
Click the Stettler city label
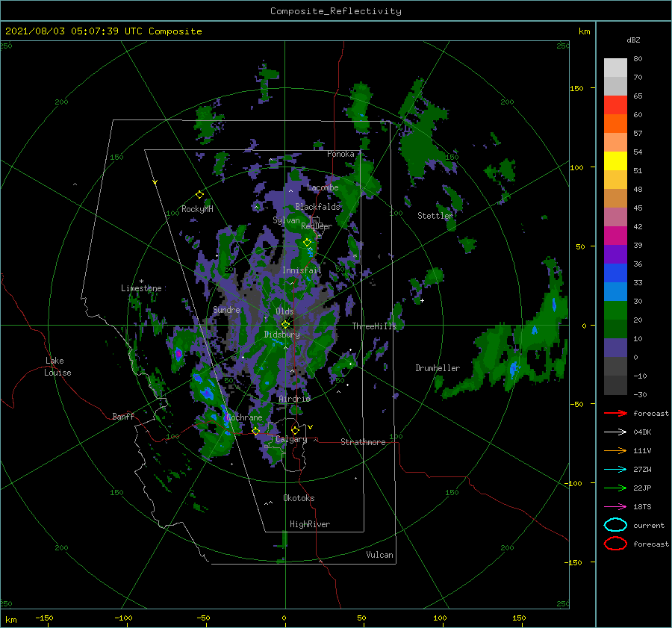point(435,216)
